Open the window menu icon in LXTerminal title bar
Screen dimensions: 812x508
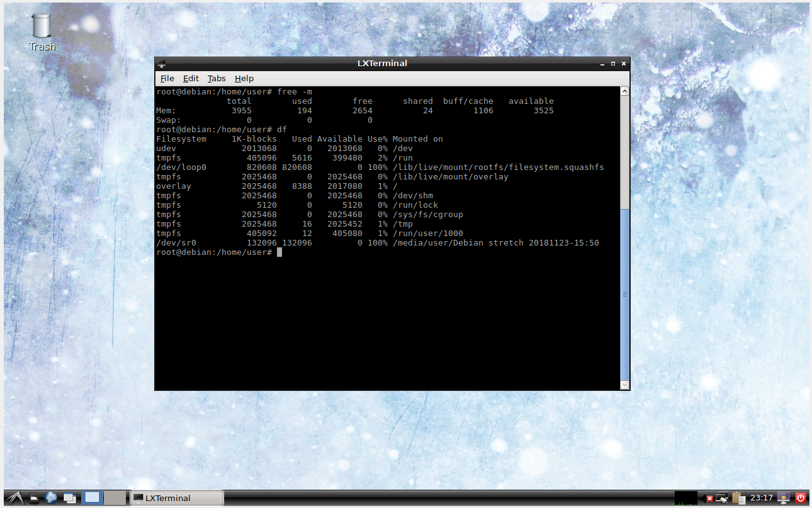coord(162,64)
